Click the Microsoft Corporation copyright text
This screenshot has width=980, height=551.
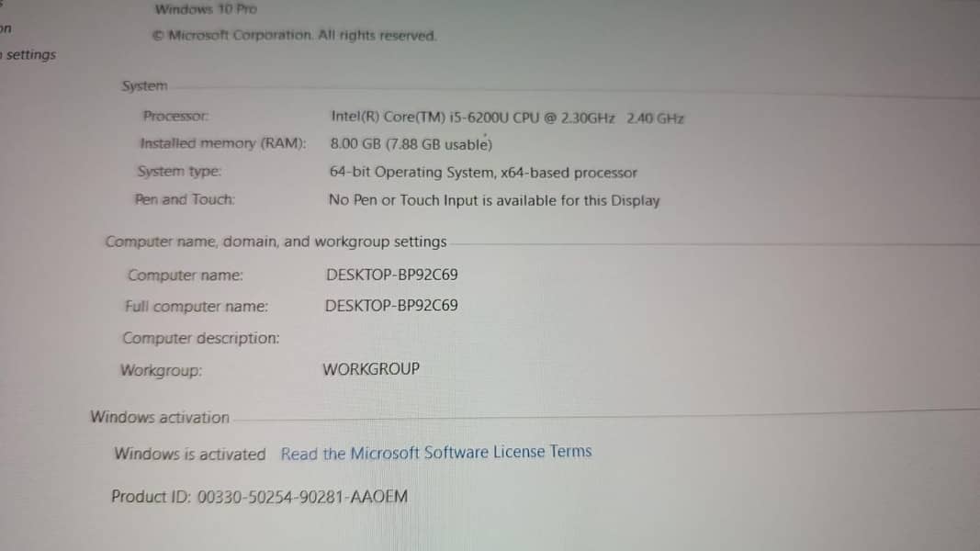click(294, 36)
